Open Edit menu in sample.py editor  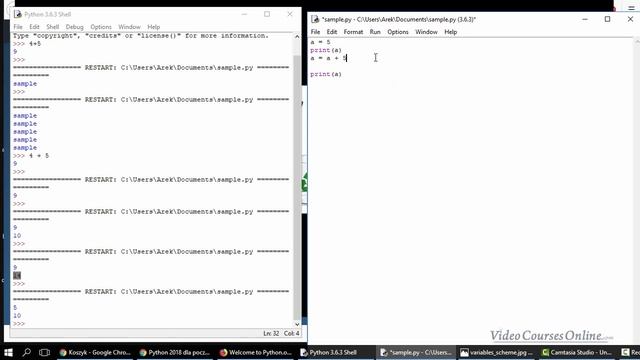point(332,32)
